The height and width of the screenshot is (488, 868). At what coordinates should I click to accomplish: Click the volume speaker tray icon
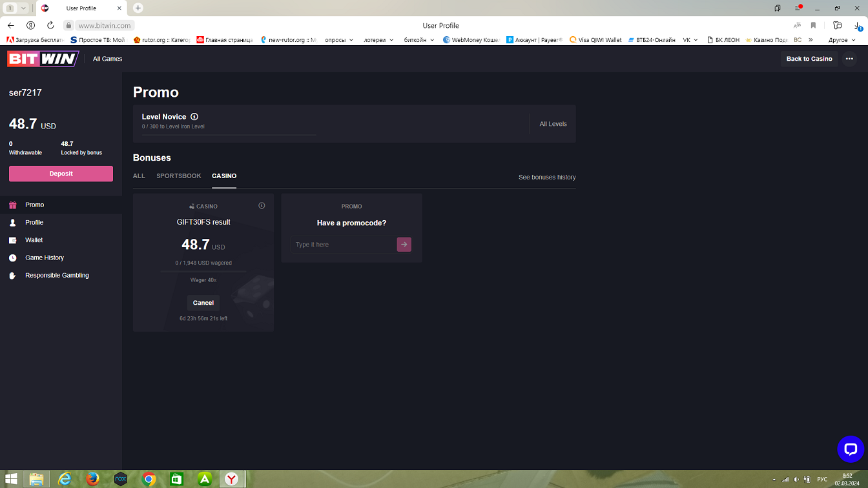pyautogui.click(x=796, y=480)
